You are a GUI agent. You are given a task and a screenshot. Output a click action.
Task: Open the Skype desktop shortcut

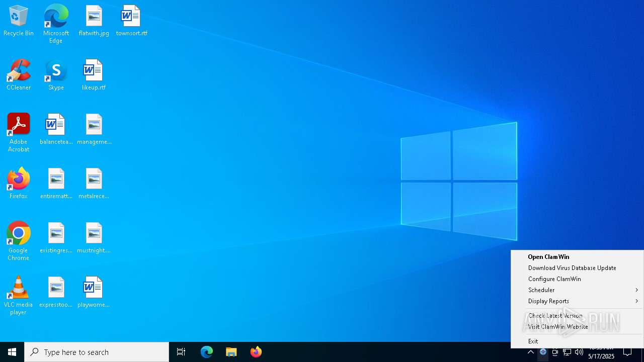point(56,75)
